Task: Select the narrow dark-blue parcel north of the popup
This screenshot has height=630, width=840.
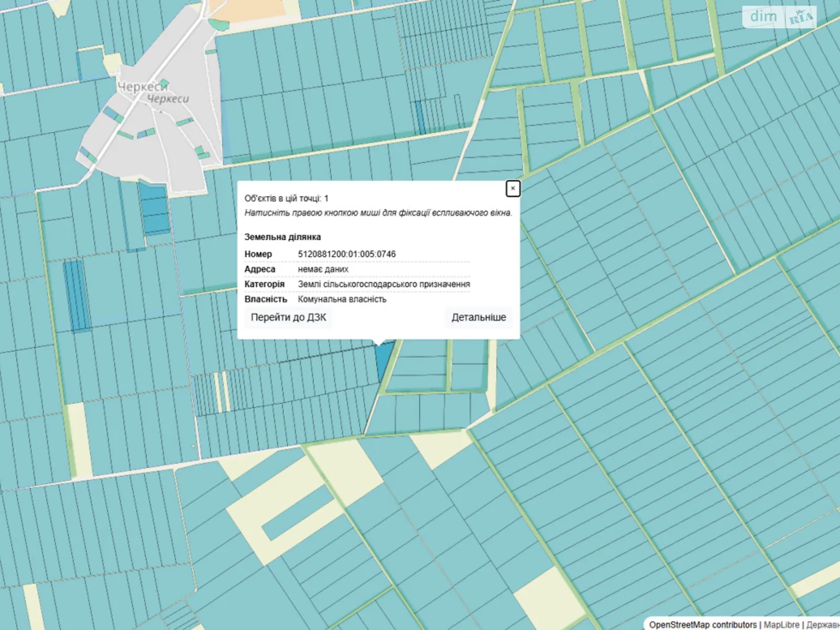Action: tap(420, 117)
